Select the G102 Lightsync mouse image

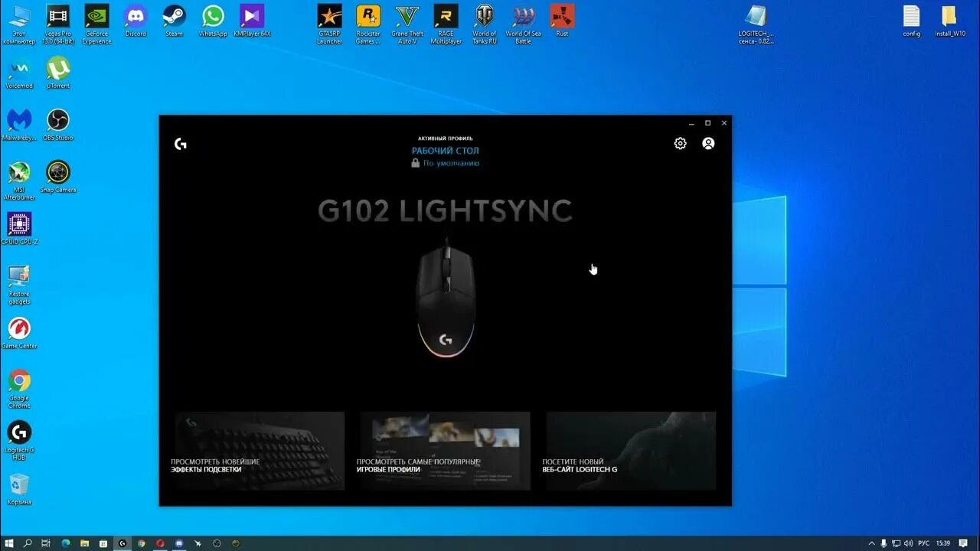click(446, 298)
